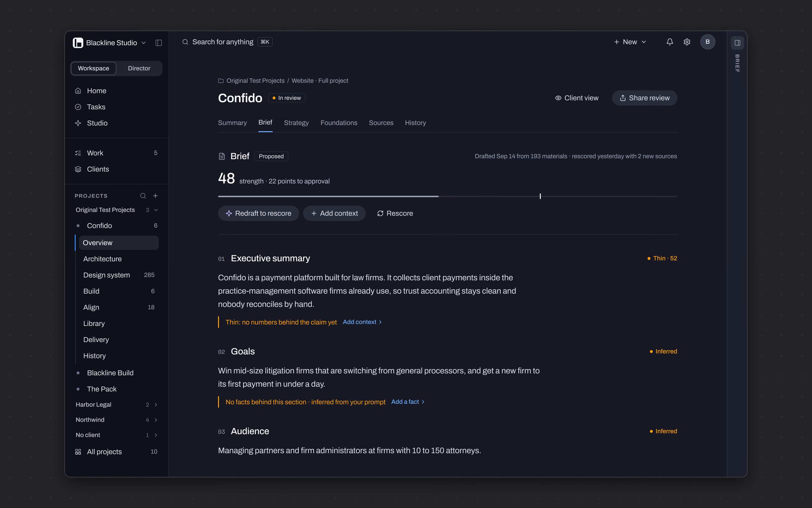Screen dimensions: 812x508
Task: Collapse the left sidebar panel icon
Action: 159,43
